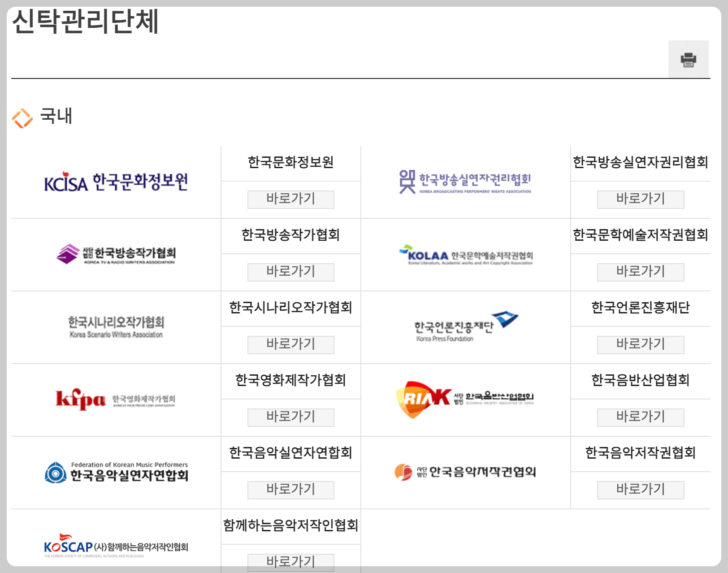Select the 한국영화제작가협회 name text
Image resolution: width=728 pixels, height=573 pixels.
tap(291, 380)
